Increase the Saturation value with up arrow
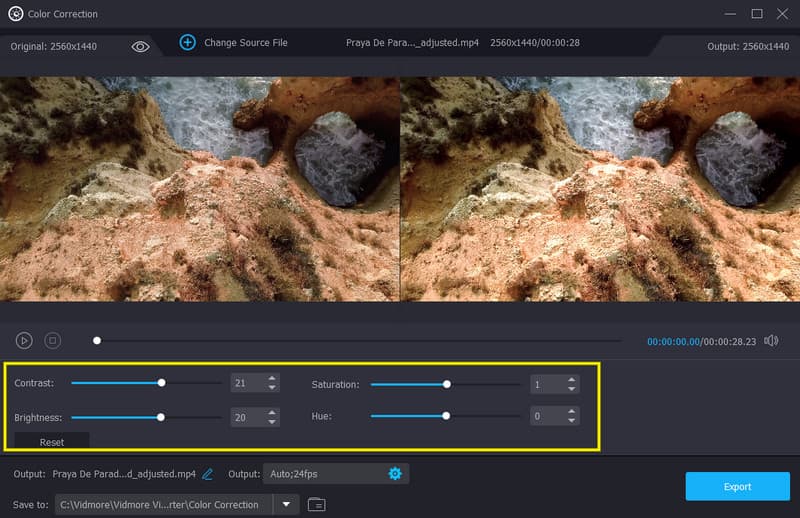Viewport: 800px width, 518px height. [x=571, y=379]
